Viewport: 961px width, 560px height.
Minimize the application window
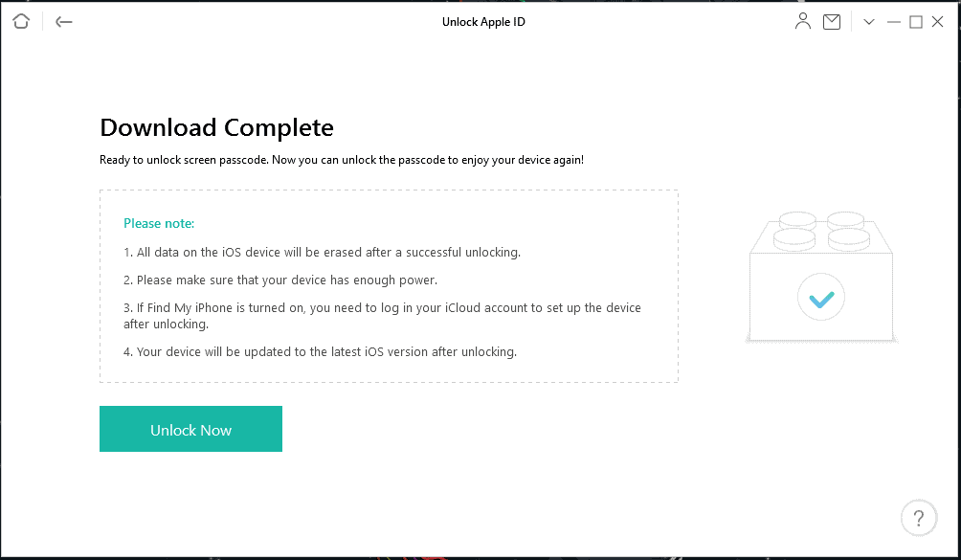pos(894,22)
